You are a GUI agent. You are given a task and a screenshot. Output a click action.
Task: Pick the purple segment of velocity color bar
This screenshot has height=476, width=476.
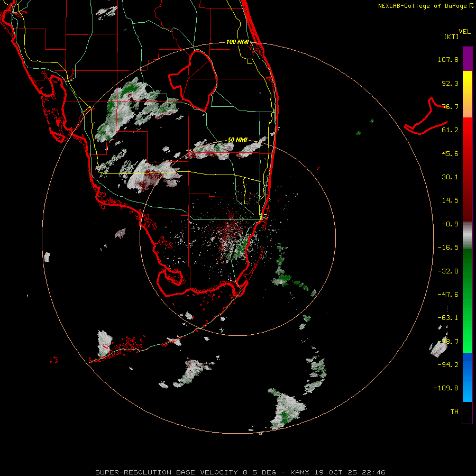click(x=467, y=59)
